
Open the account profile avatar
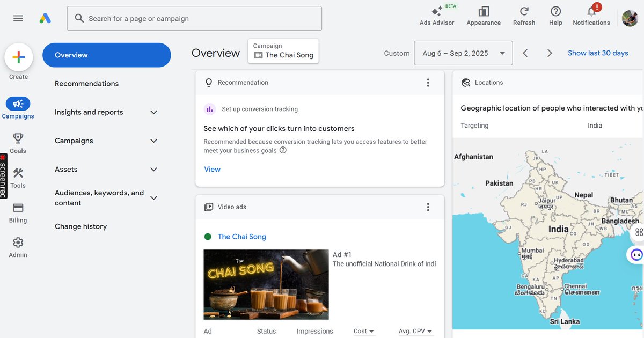click(x=630, y=18)
